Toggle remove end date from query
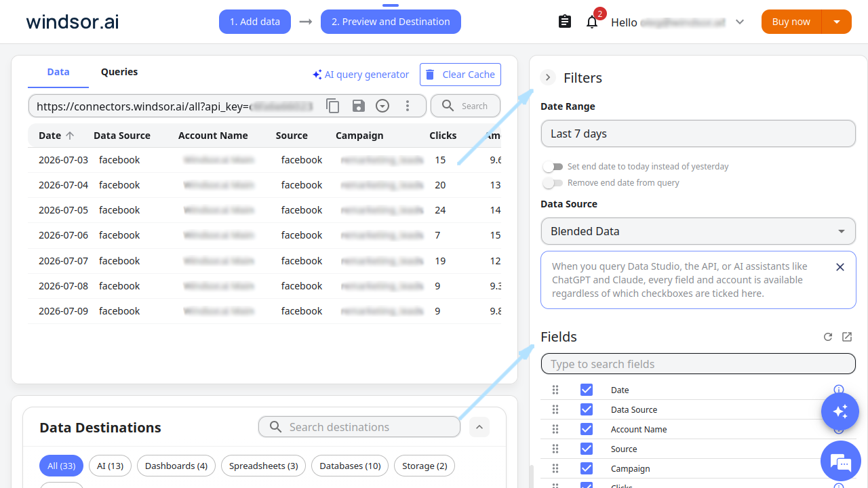Image resolution: width=868 pixels, height=488 pixels. pos(553,183)
